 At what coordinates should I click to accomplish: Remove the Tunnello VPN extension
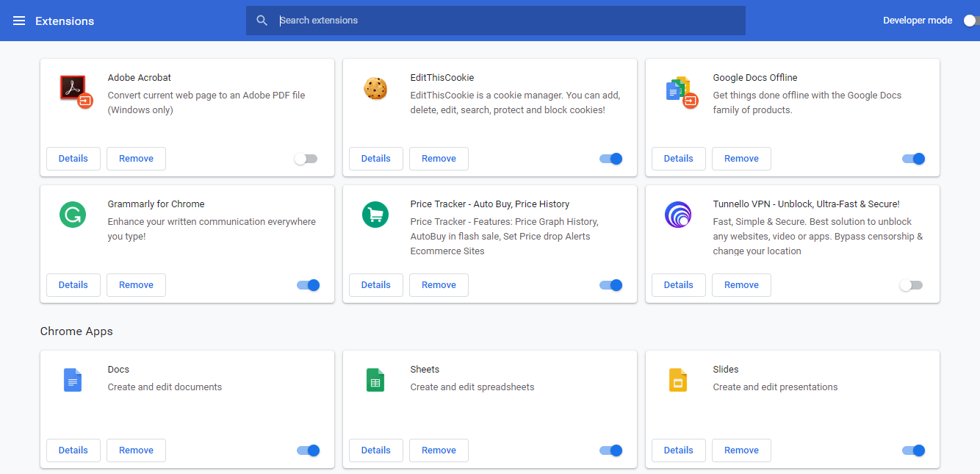(741, 285)
